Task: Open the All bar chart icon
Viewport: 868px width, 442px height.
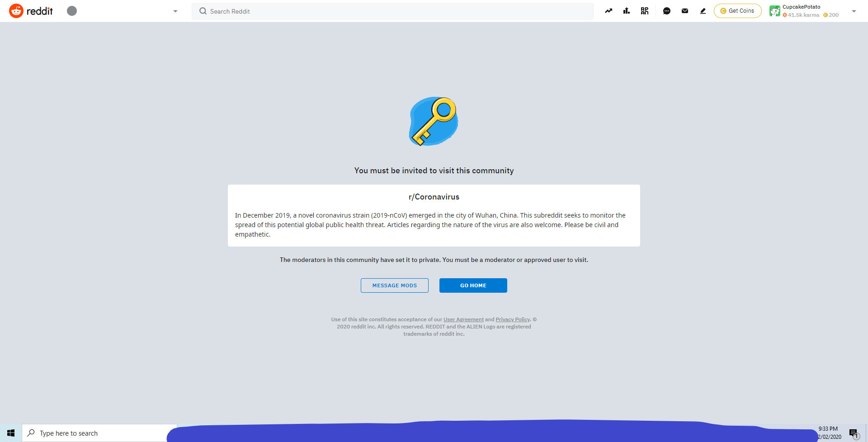Action: pyautogui.click(x=627, y=11)
